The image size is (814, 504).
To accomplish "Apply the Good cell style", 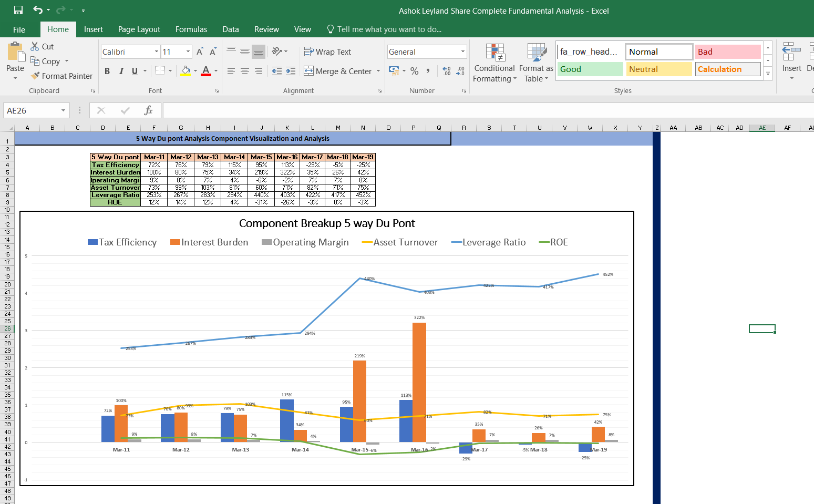I will point(590,69).
